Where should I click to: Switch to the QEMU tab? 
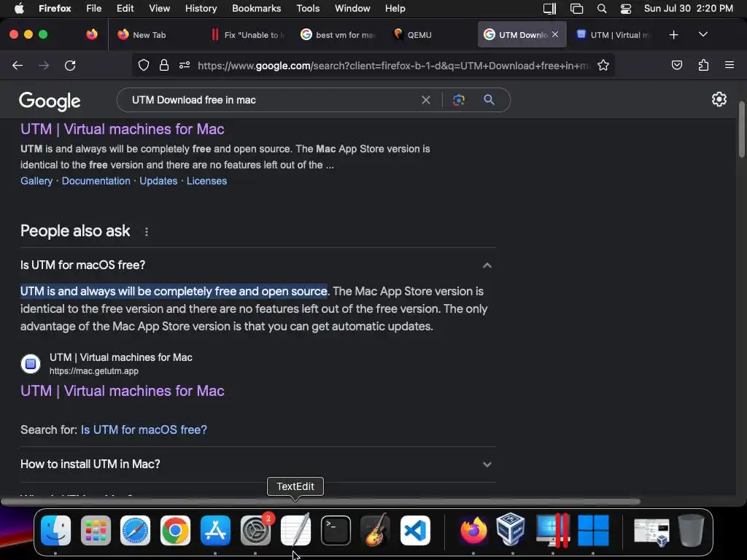(x=419, y=34)
